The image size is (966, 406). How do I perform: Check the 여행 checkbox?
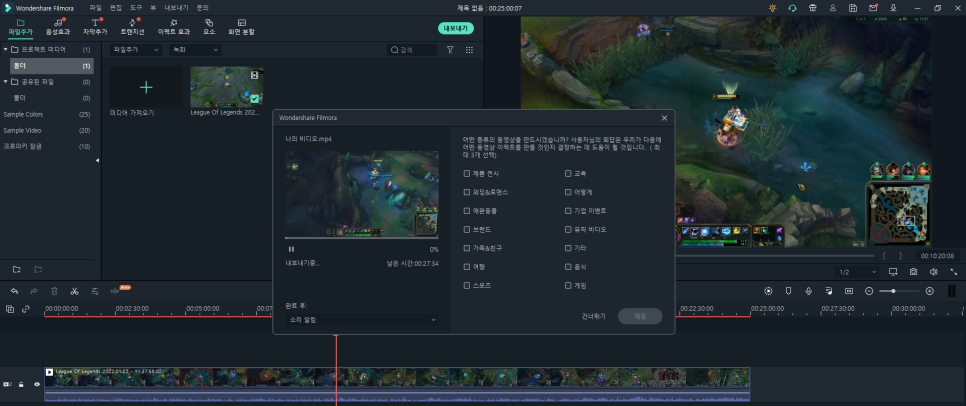pos(467,267)
